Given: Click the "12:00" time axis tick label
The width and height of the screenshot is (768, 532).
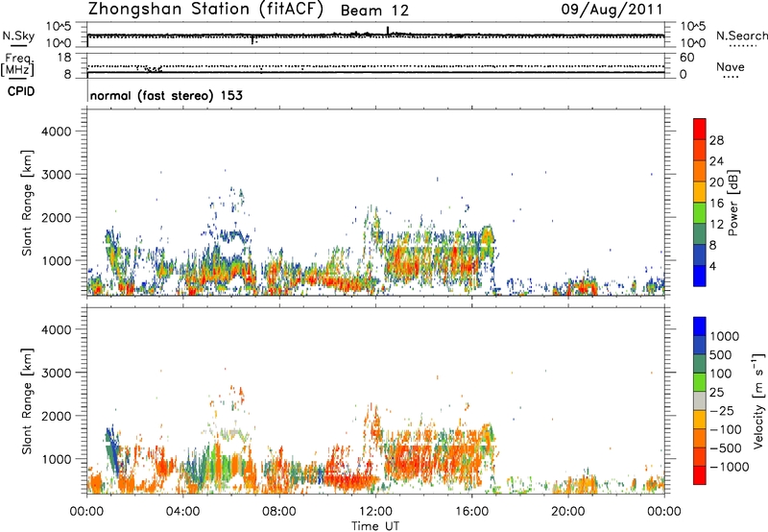Looking at the screenshot, I should point(375,512).
